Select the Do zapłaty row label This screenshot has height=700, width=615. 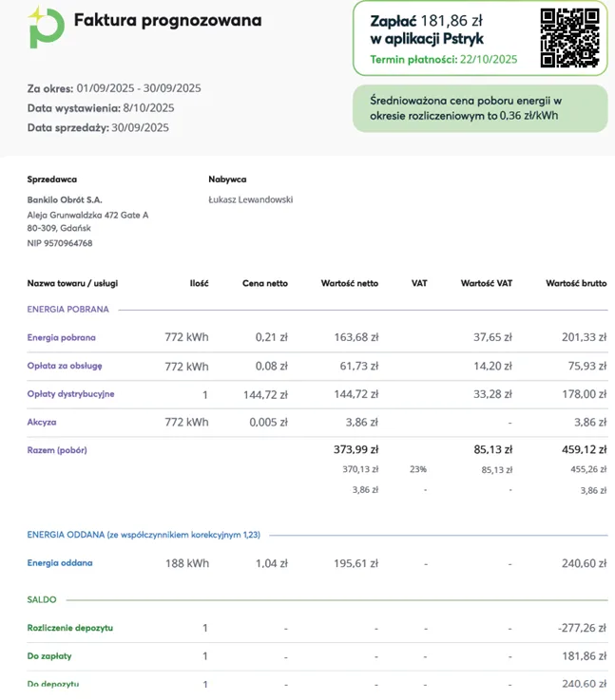tap(49, 655)
